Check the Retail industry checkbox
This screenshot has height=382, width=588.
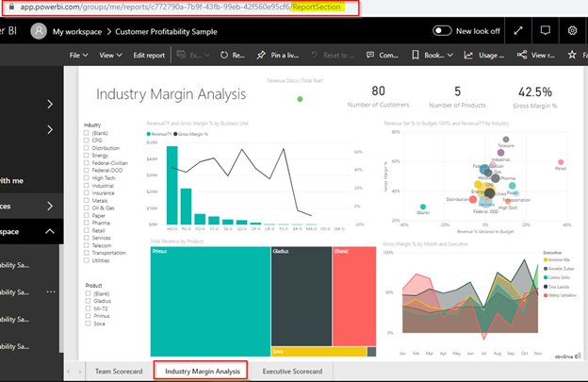pyautogui.click(x=87, y=230)
